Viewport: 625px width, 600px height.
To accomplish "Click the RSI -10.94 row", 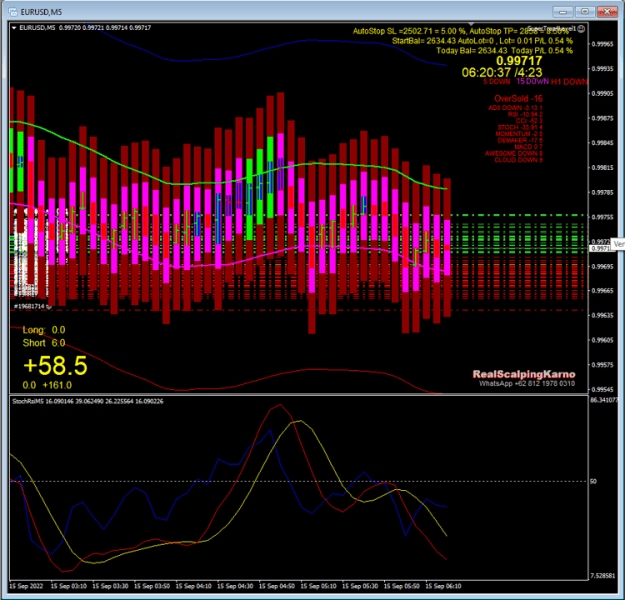I will coord(525,114).
